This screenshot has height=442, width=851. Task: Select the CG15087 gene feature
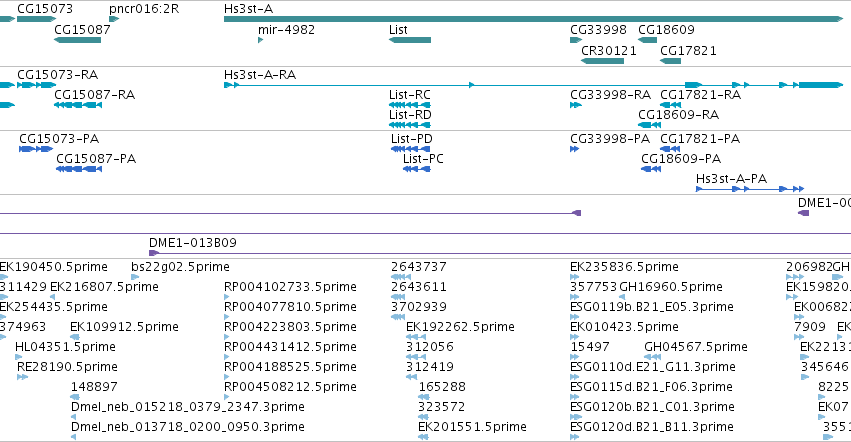(77, 40)
